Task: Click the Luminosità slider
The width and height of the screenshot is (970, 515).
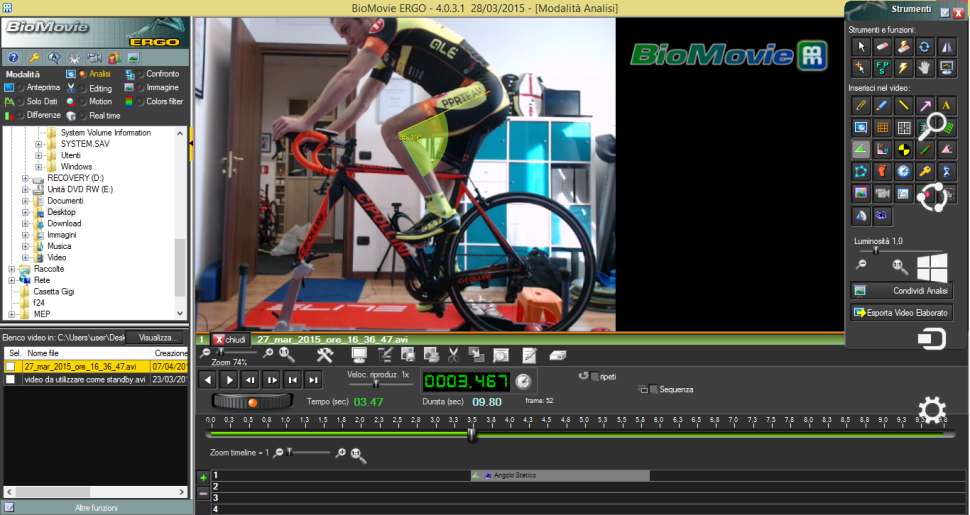Action: pyautogui.click(x=900, y=251)
